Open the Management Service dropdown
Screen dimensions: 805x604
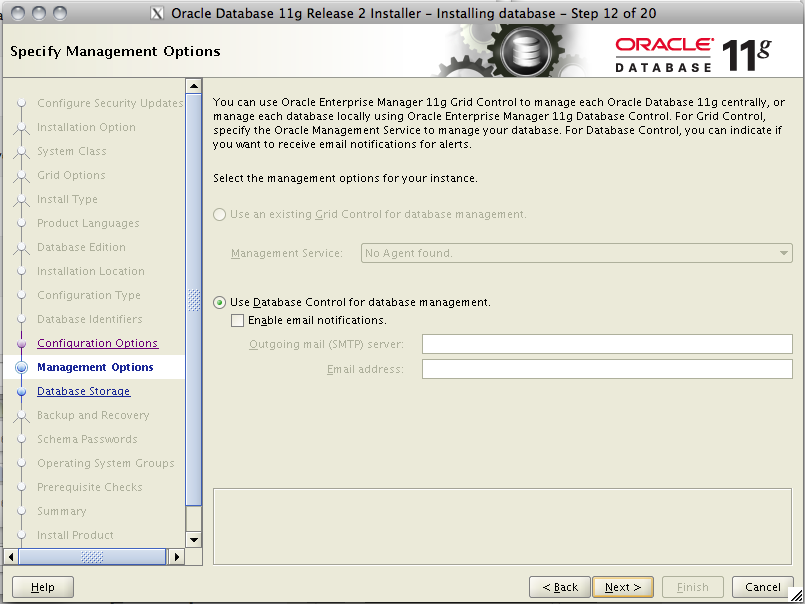(x=780, y=253)
